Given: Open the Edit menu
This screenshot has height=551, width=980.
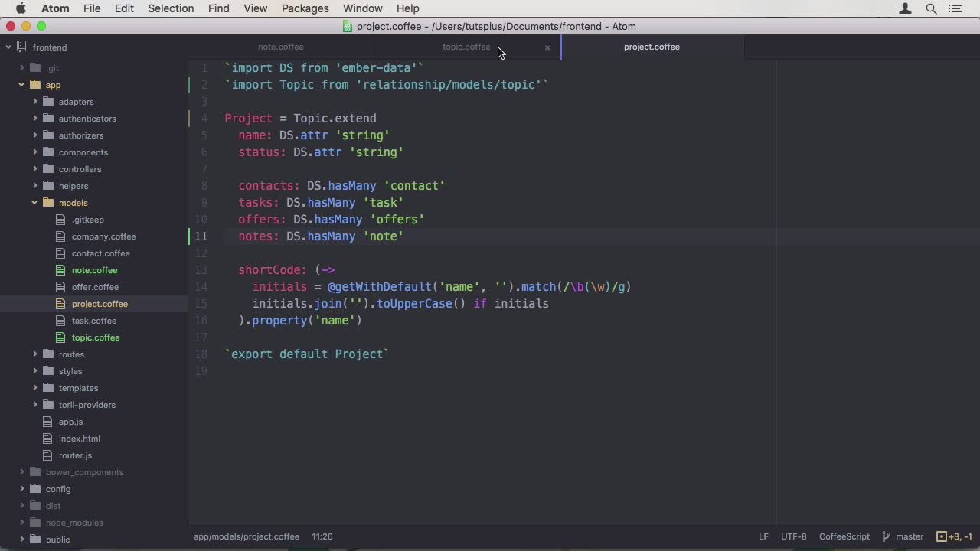Looking at the screenshot, I should coord(124,8).
